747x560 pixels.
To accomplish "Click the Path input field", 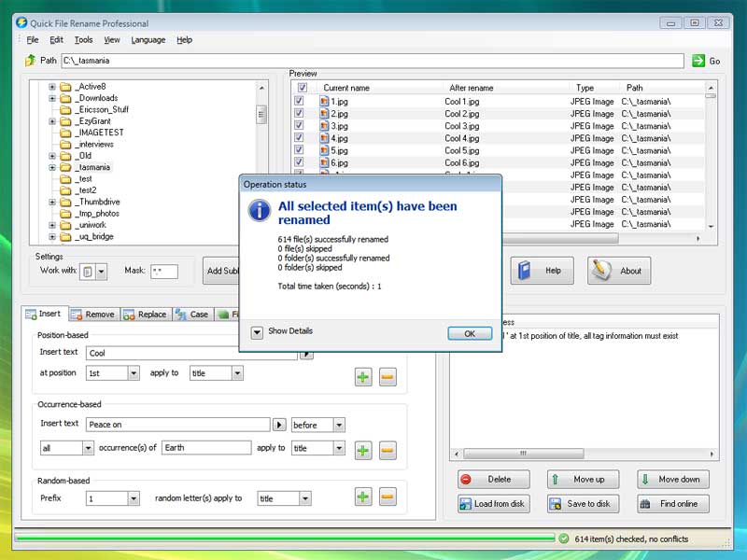I will click(372, 61).
